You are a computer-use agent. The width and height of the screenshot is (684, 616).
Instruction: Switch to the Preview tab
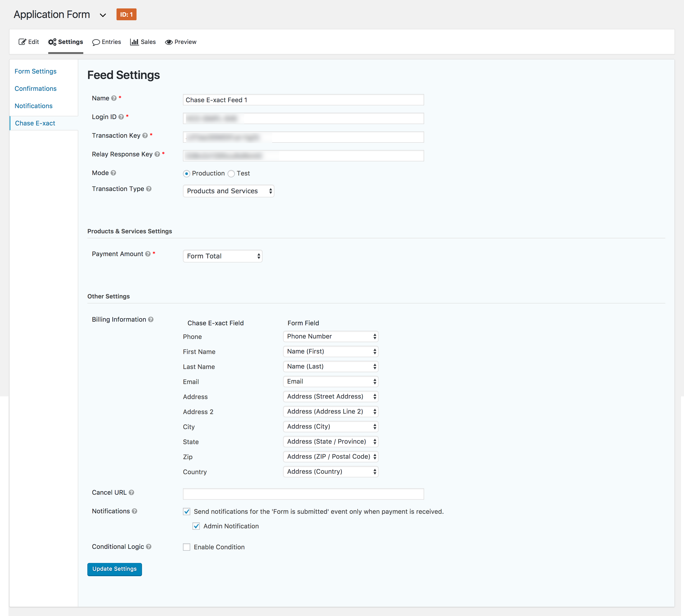[181, 42]
